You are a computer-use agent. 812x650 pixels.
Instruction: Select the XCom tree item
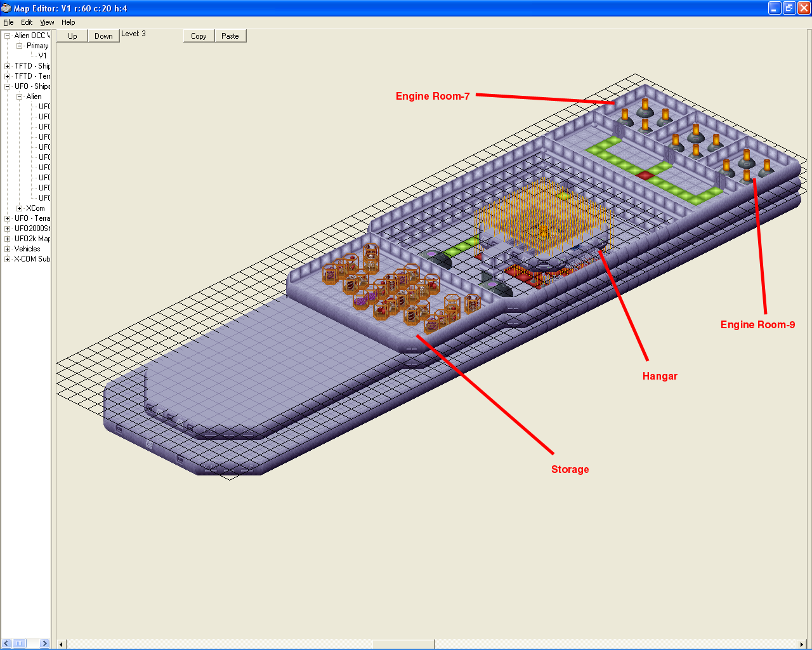(36, 208)
